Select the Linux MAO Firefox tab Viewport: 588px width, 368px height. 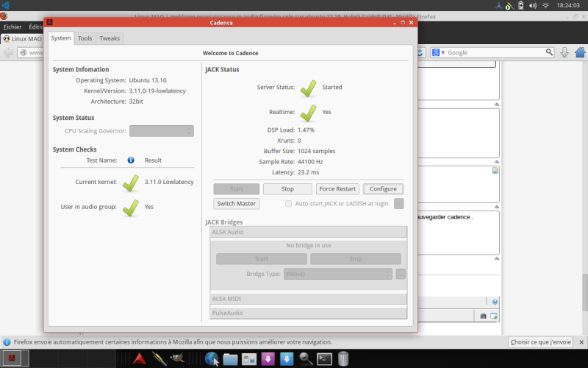click(x=23, y=39)
